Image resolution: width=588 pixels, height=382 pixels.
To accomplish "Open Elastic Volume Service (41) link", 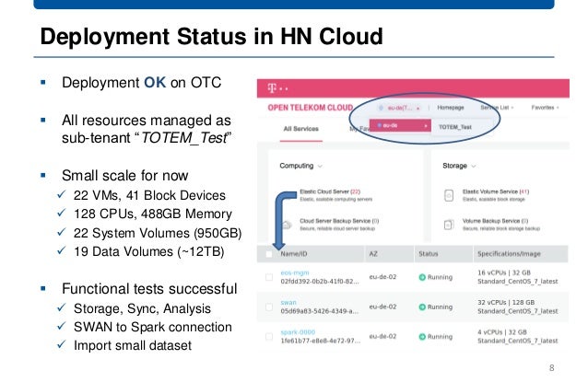I will click(x=495, y=191).
